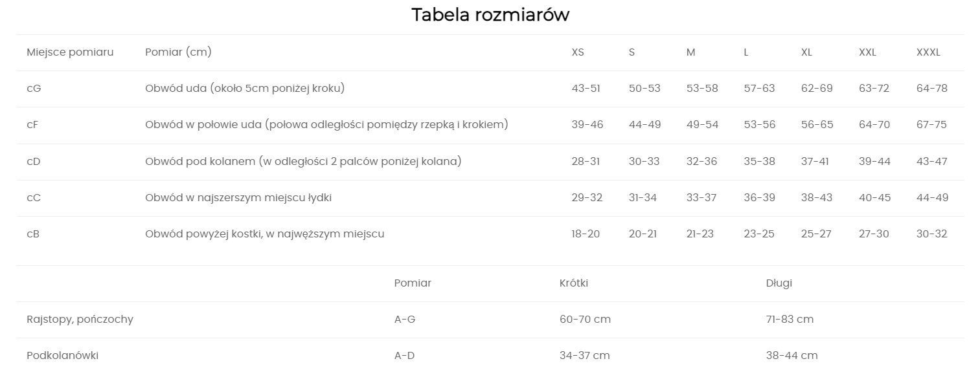
Task: Select the cB row XS value 18-20
Action: pyautogui.click(x=586, y=234)
